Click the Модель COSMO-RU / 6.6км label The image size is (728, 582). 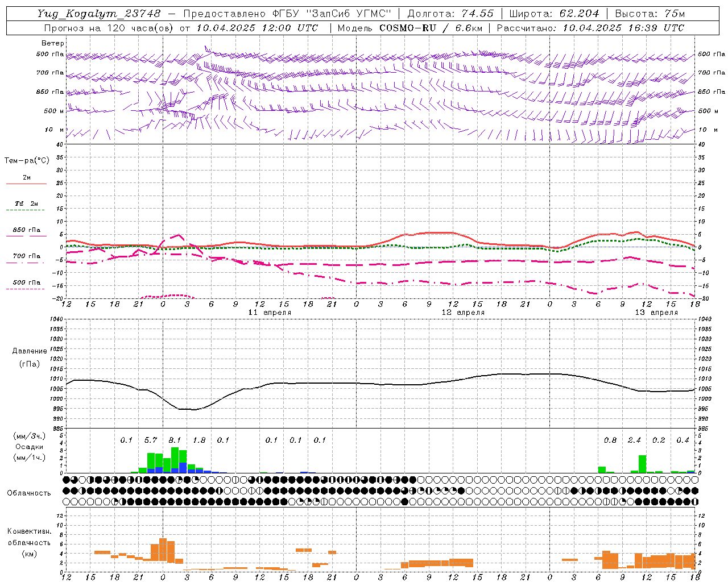(x=409, y=28)
